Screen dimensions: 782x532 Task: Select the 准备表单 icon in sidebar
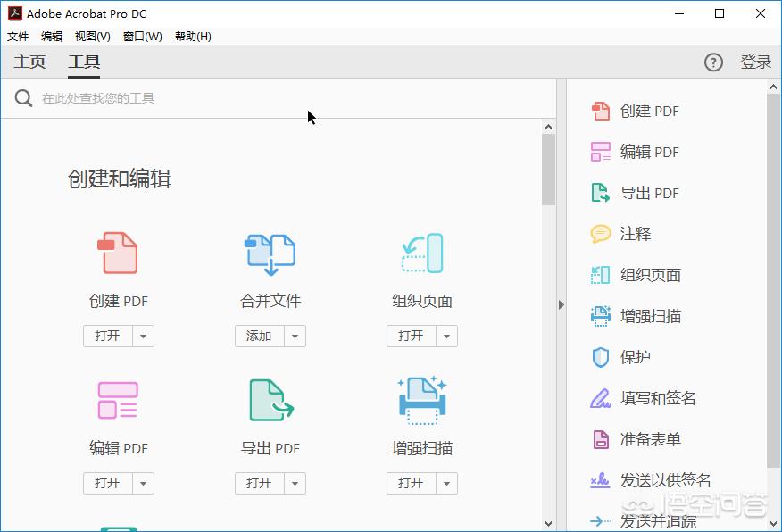pos(600,439)
